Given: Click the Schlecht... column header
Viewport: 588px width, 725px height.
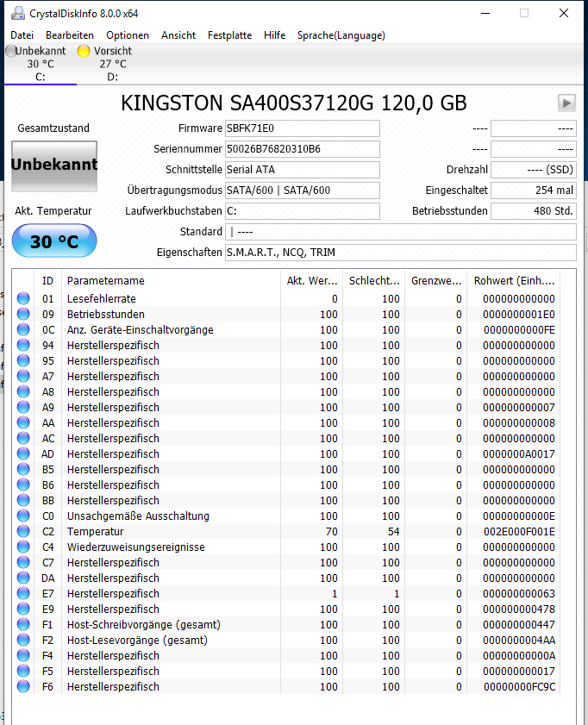Looking at the screenshot, I should click(373, 281).
